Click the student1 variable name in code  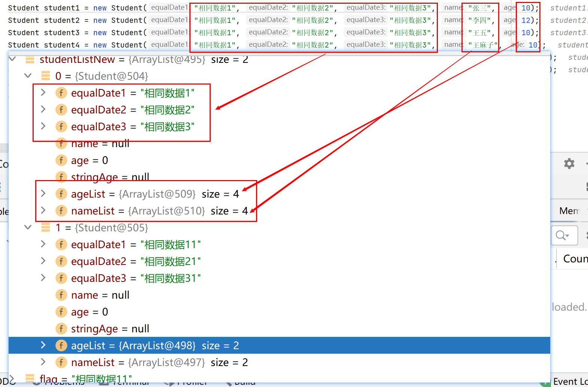[x=62, y=8]
